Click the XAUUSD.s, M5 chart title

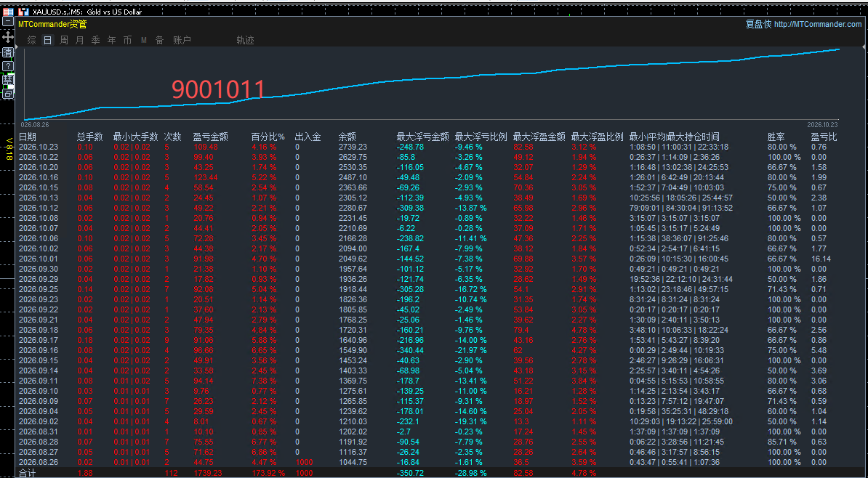[x=87, y=12]
